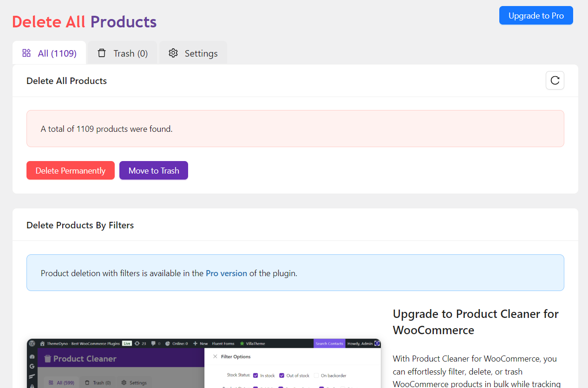The height and width of the screenshot is (388, 588).
Task: Open the All (1109) tab
Action: (x=49, y=53)
